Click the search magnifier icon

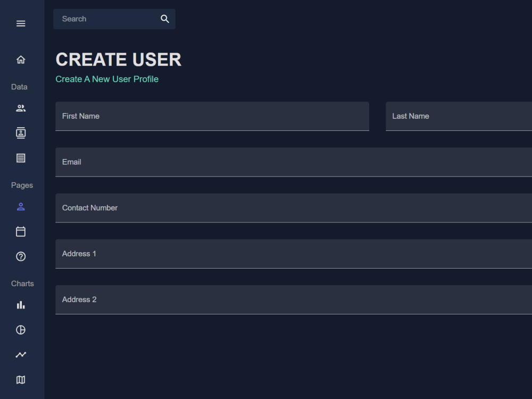click(x=165, y=19)
